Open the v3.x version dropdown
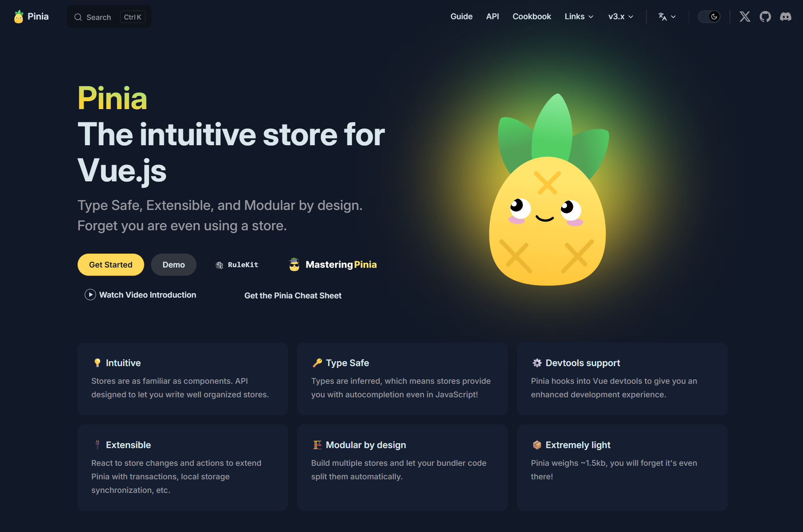This screenshot has width=803, height=532. pos(620,17)
